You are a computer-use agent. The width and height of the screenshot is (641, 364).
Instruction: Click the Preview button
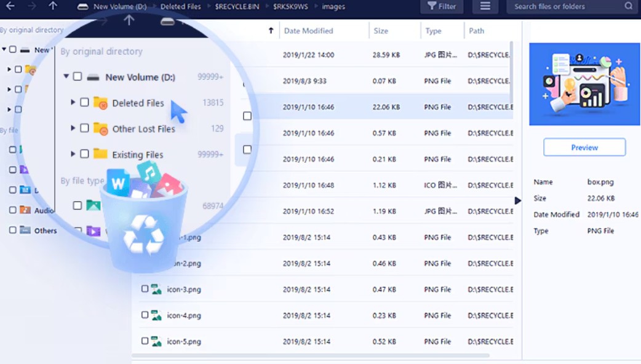pyautogui.click(x=584, y=147)
